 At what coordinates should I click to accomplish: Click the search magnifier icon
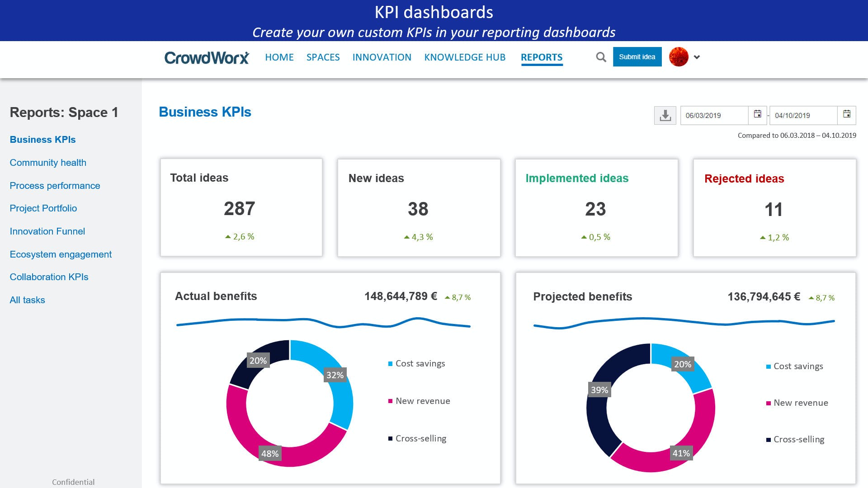pyautogui.click(x=601, y=57)
